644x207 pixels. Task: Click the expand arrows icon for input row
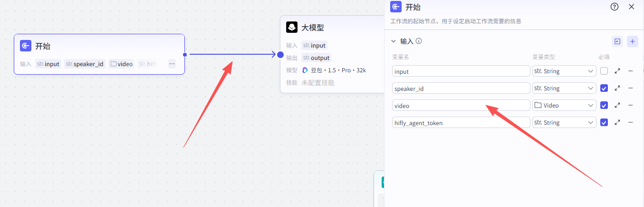[x=617, y=71]
